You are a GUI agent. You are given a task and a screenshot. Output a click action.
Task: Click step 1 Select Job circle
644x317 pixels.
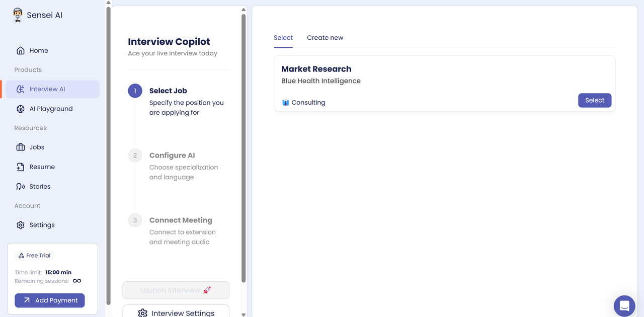(135, 91)
